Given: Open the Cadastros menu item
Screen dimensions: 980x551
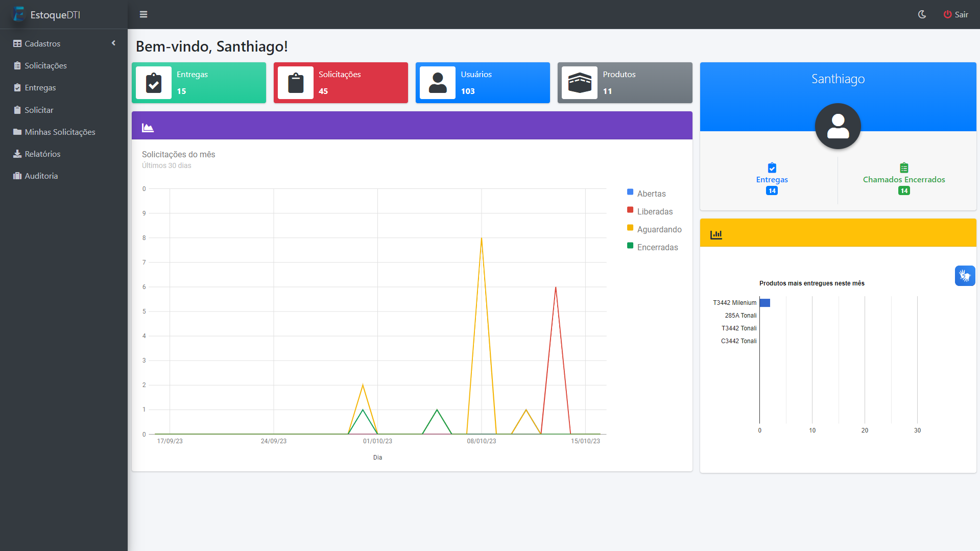Looking at the screenshot, I should [64, 43].
